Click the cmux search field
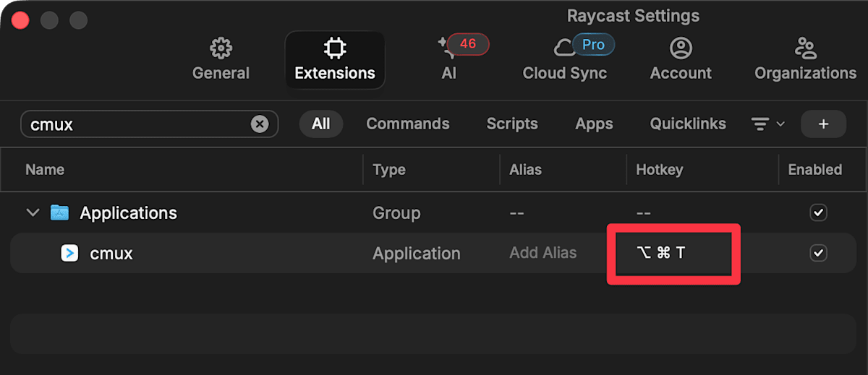868x375 pixels. click(149, 124)
